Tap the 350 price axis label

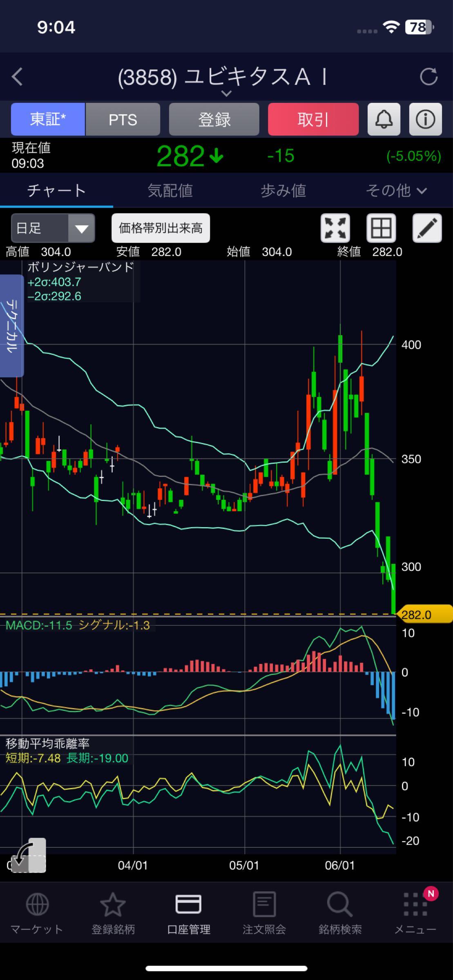click(x=411, y=459)
